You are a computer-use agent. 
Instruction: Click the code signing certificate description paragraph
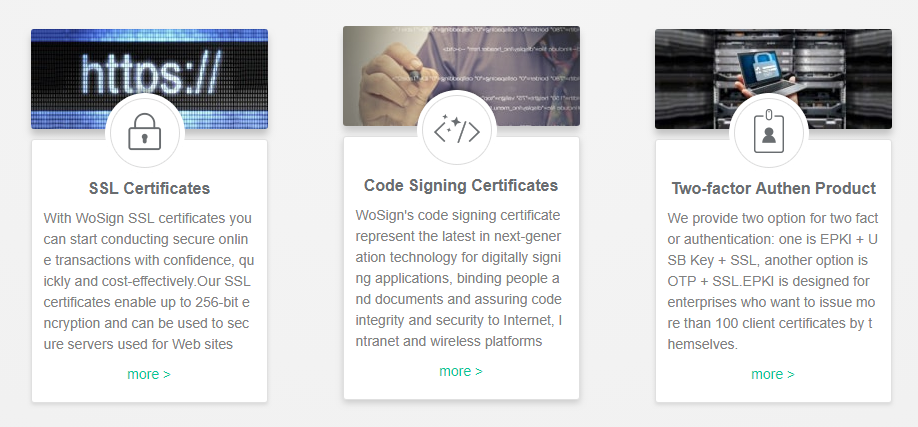[459, 278]
